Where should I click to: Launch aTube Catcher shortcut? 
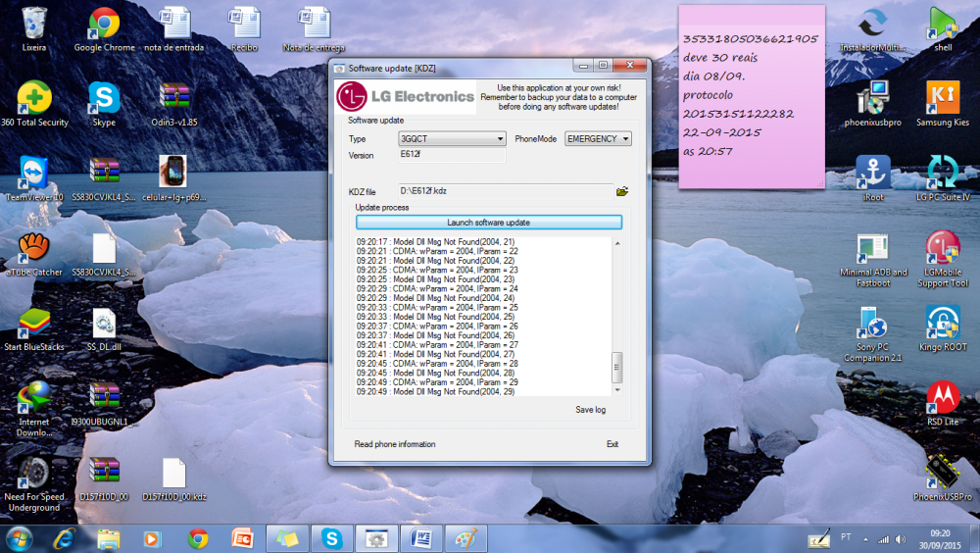[33, 254]
